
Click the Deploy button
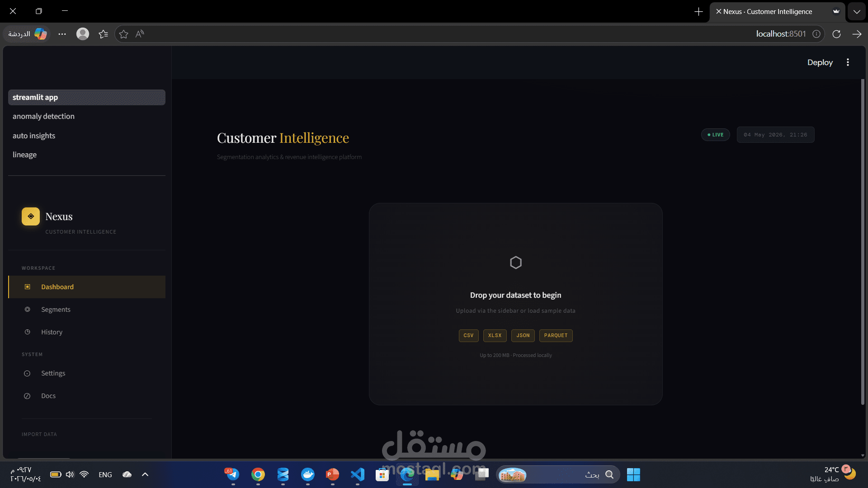pos(820,62)
